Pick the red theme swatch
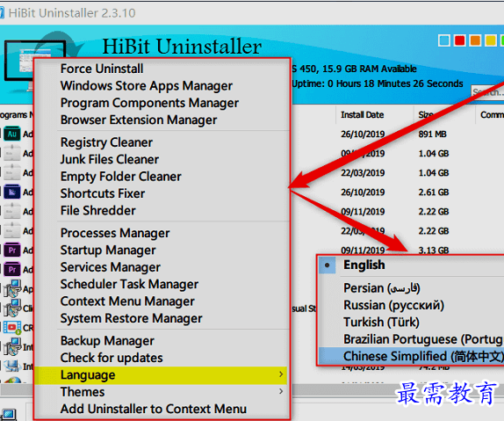 pos(459,40)
